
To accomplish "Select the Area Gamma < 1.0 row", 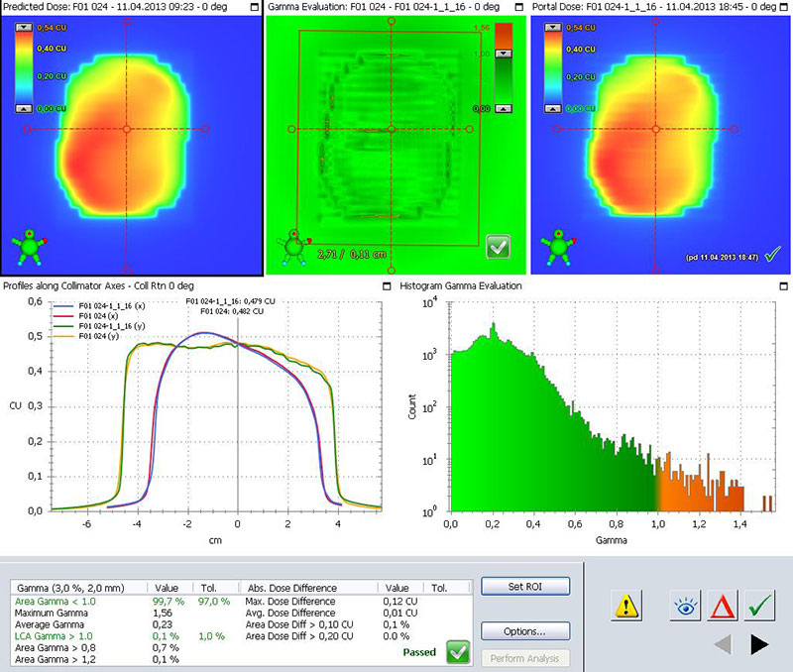I will 124,602.
